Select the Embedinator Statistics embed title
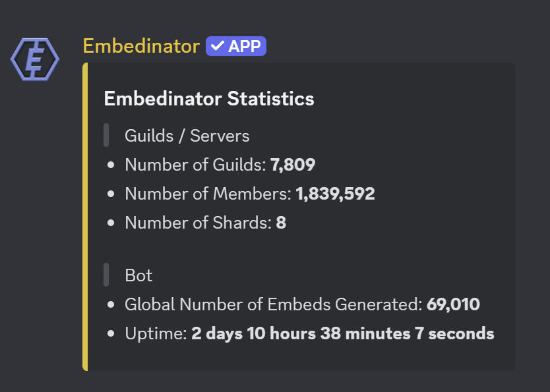The height and width of the screenshot is (392, 550). tap(209, 98)
